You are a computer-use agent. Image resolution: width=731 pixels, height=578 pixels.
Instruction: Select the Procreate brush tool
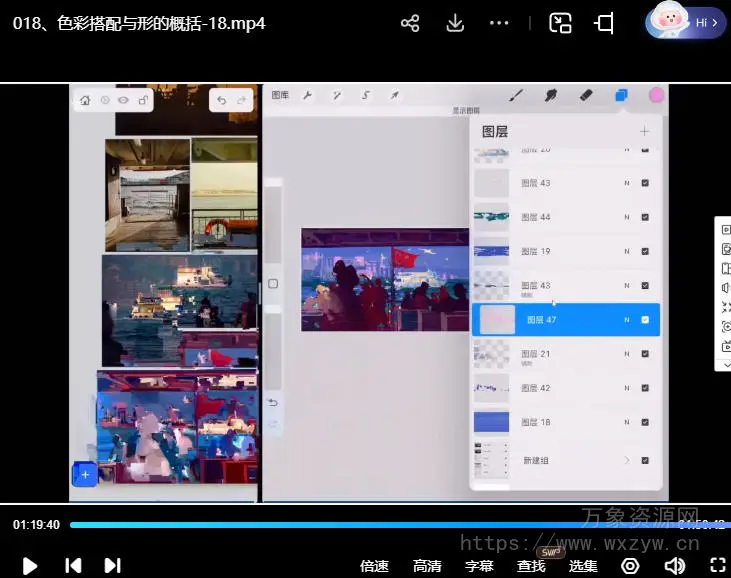pyautogui.click(x=516, y=95)
